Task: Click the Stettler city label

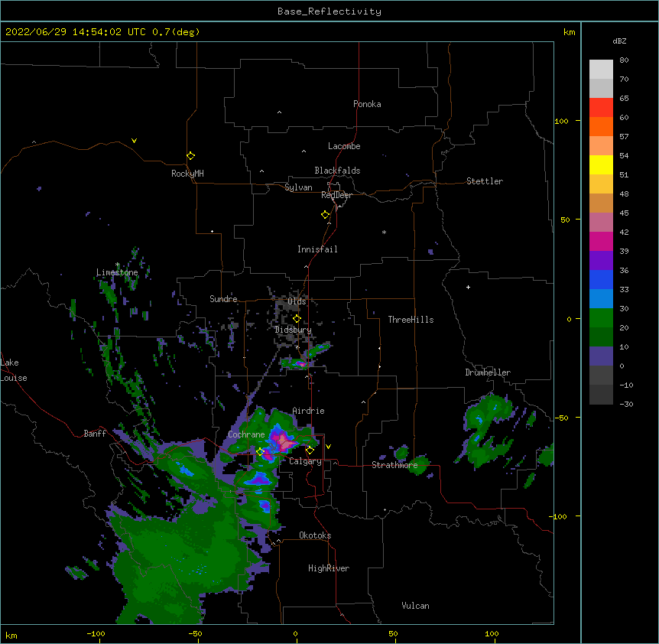Action: [x=485, y=181]
